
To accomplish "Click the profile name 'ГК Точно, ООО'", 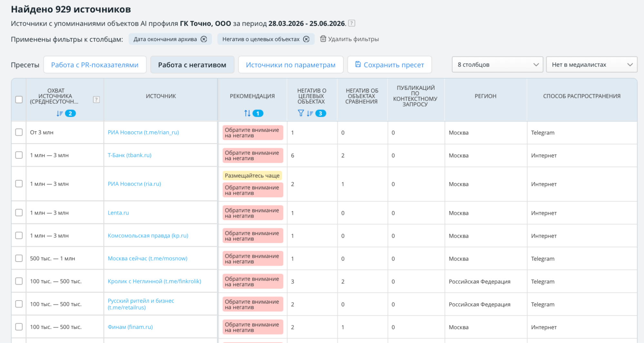I will click(x=206, y=23).
